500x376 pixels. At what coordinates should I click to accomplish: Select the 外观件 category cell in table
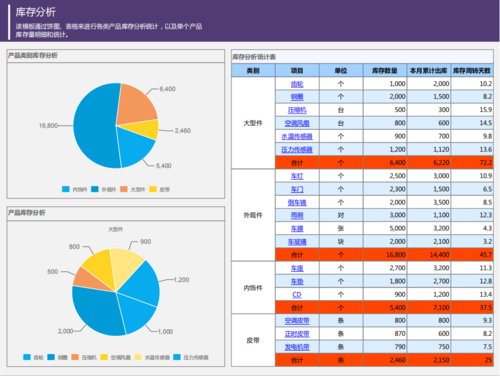[253, 215]
